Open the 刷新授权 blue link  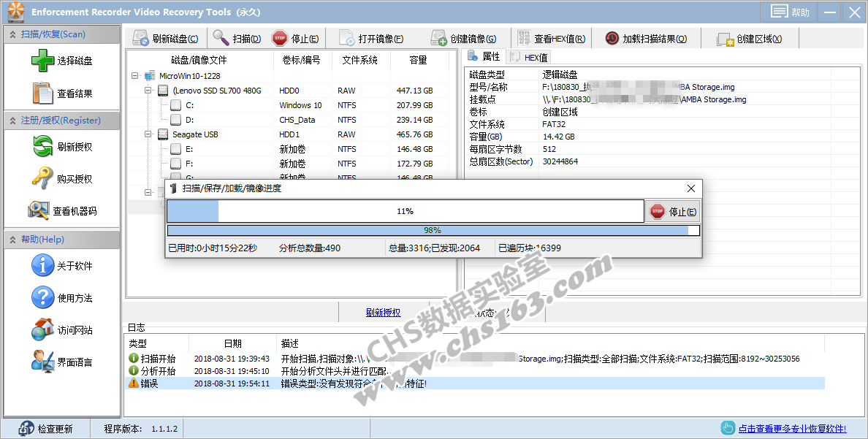(383, 312)
